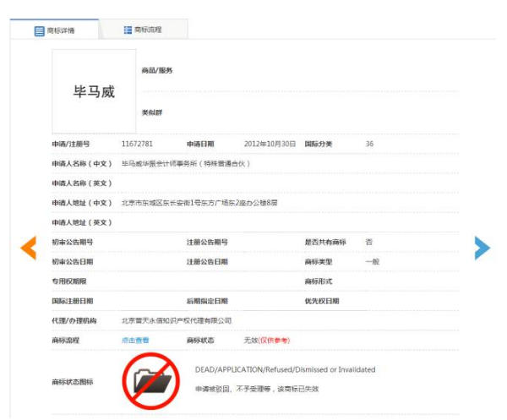This screenshot has height=420, width=507.
Task: Select the DEAD/APPLICATION/Refused status line
Action: [x=286, y=369]
